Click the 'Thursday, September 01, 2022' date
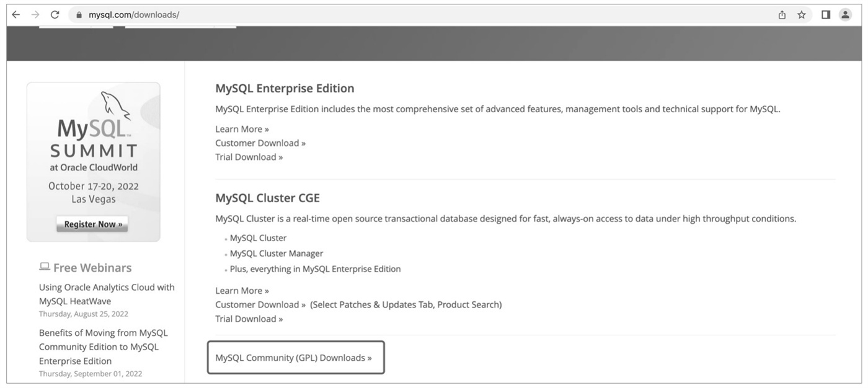The image size is (868, 388). [x=91, y=374]
